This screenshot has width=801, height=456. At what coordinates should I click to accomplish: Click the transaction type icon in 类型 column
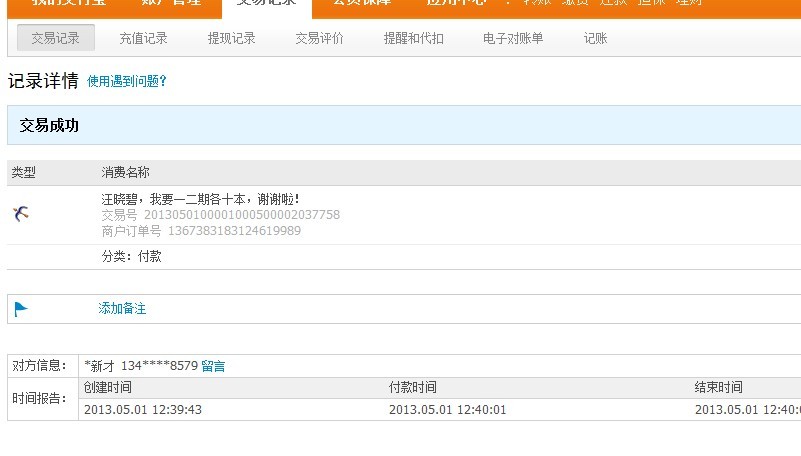coord(21,213)
